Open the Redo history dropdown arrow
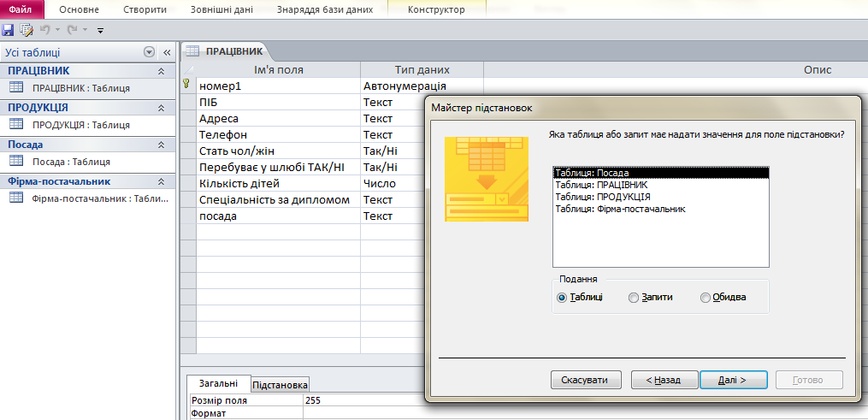The image size is (868, 420). 85,30
